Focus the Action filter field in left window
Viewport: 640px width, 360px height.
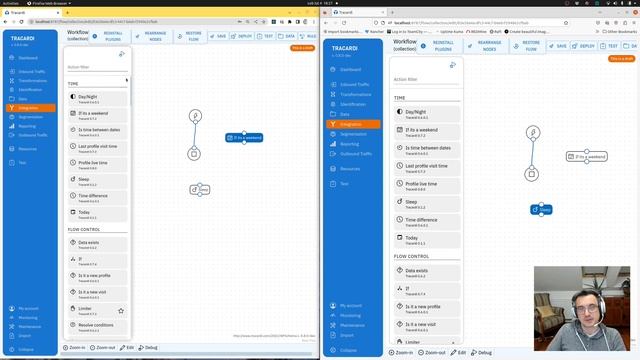coord(97,67)
